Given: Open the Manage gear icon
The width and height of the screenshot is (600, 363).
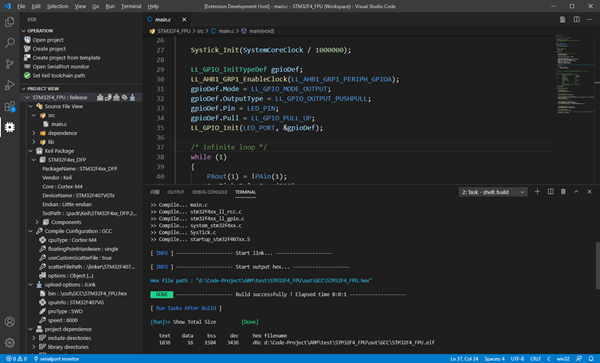Looking at the screenshot, I should 10,342.
